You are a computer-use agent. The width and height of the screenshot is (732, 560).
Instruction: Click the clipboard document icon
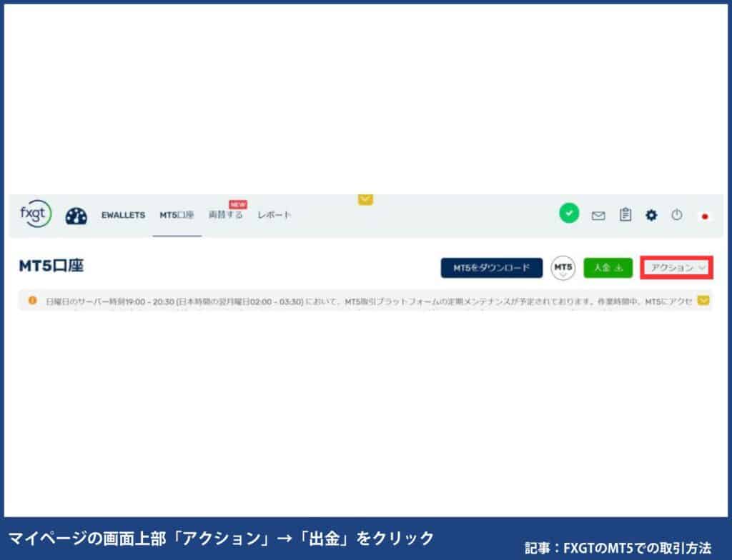(625, 214)
